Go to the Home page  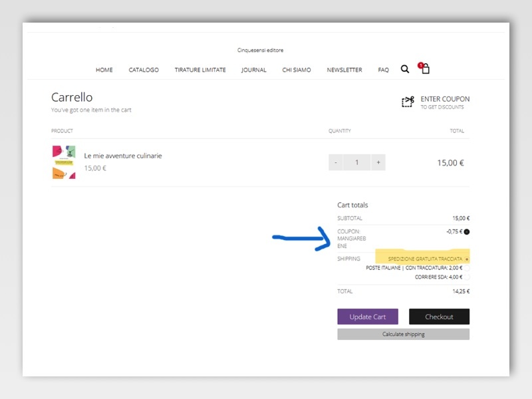[104, 70]
